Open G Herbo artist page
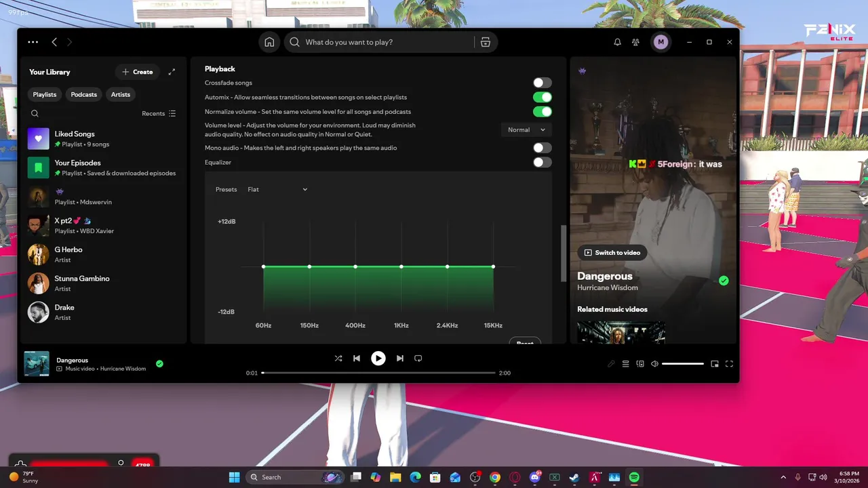This screenshot has width=868, height=488. pyautogui.click(x=104, y=254)
